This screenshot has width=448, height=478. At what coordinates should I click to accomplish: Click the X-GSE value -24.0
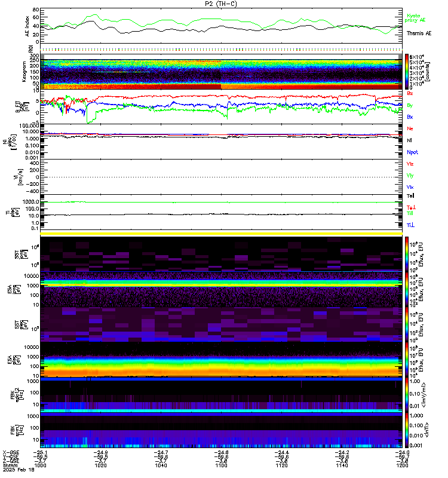(402, 452)
